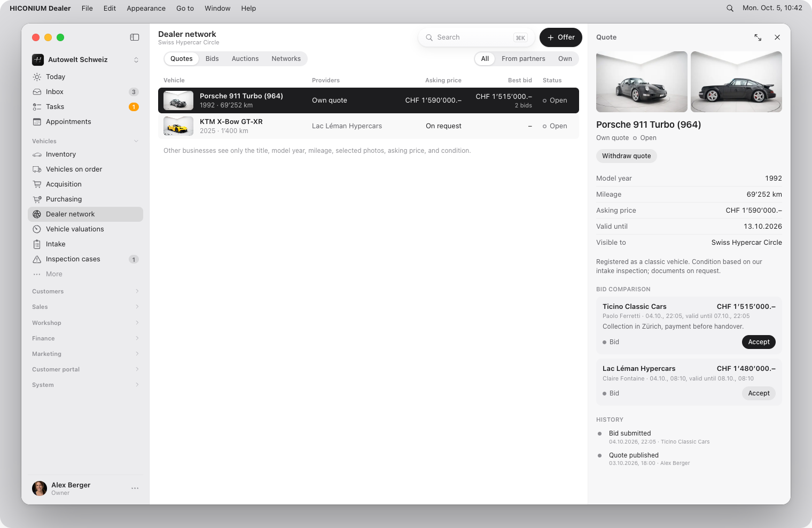Open Inspection cases
Image resolution: width=812 pixels, height=528 pixels.
coord(85,259)
